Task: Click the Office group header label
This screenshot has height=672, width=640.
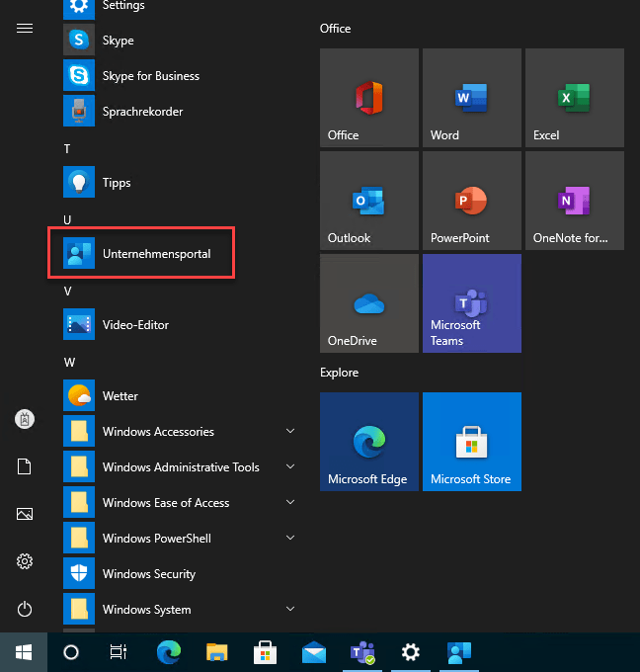Action: point(336,29)
